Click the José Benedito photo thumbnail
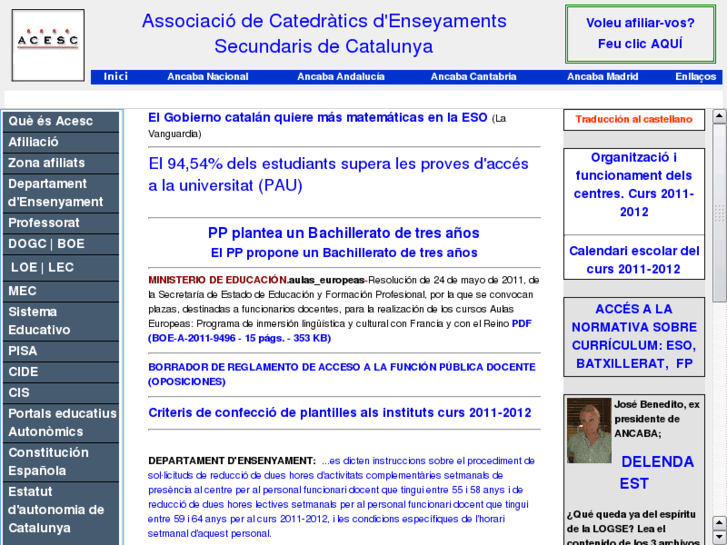The height and width of the screenshot is (545, 727). 589,430
